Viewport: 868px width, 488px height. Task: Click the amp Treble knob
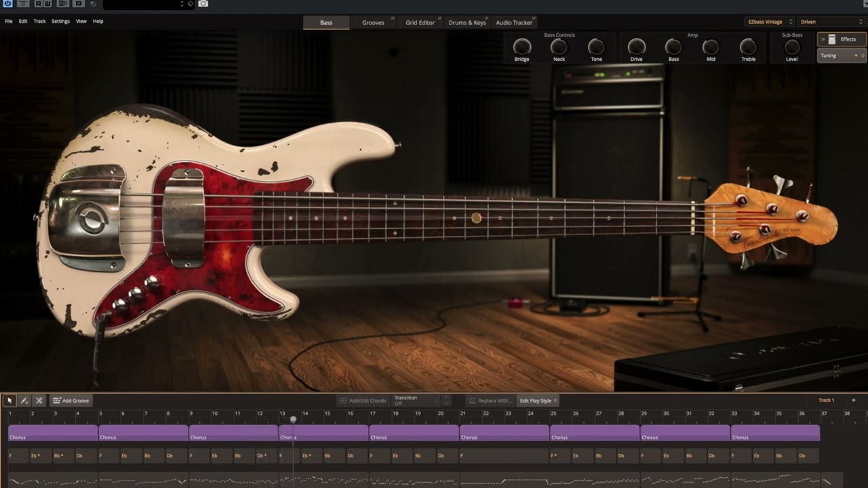point(748,47)
